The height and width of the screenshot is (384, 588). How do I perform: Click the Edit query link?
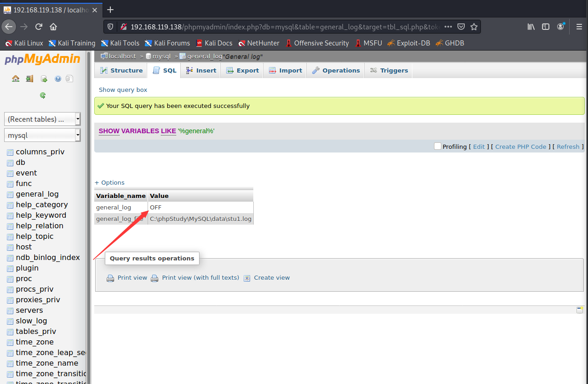tap(479, 147)
